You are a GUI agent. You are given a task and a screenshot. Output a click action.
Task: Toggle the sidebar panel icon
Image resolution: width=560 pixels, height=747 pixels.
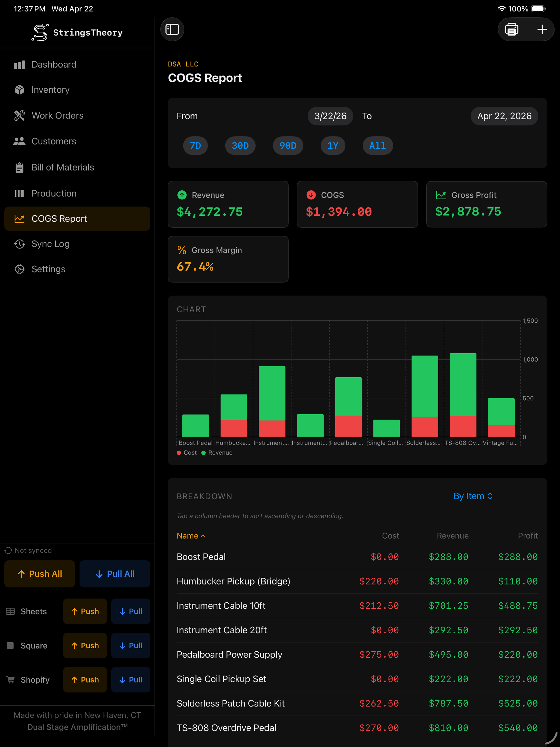click(172, 29)
